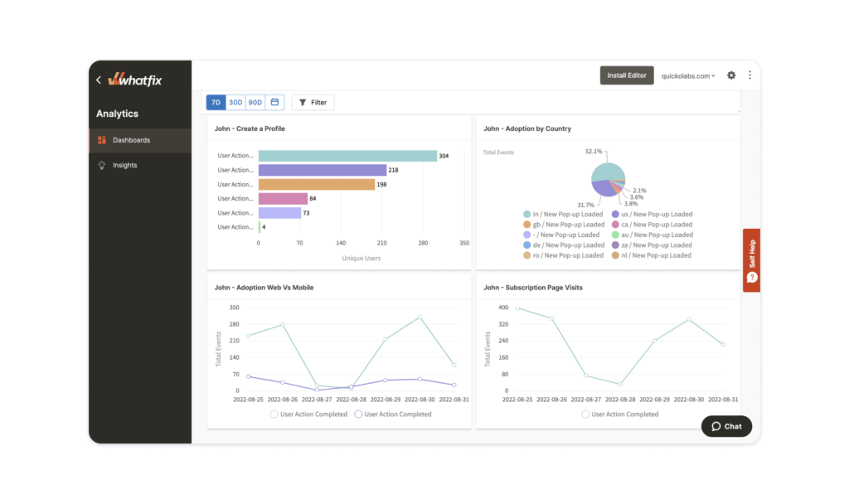Click the back chevron beside Whatfix logo
Image resolution: width=849 pixels, height=504 pixels.
click(x=99, y=80)
